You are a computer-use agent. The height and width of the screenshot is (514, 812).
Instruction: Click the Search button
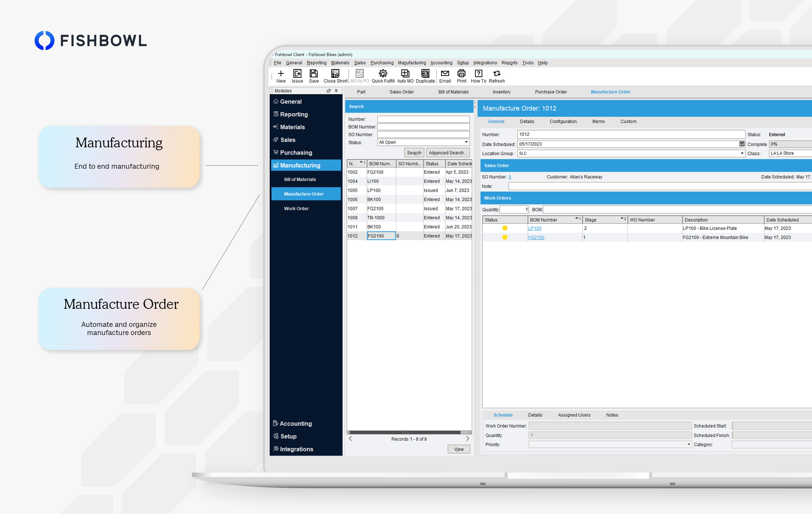pos(414,152)
